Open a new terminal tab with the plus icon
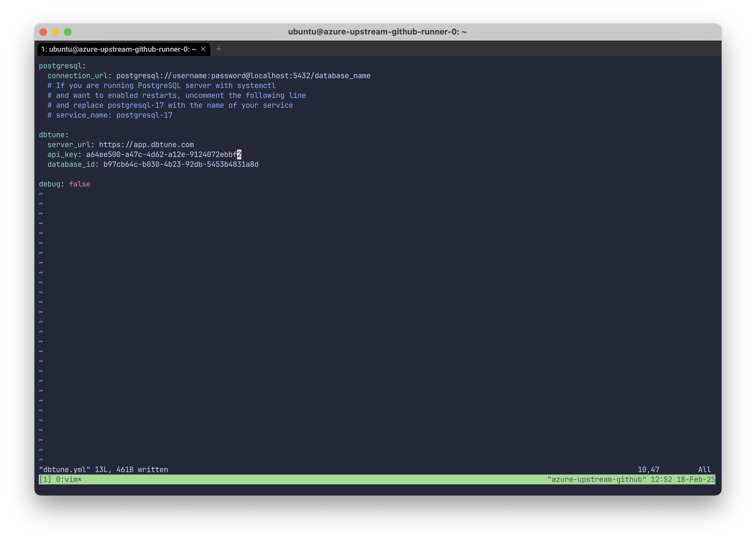Image resolution: width=756 pixels, height=541 pixels. click(x=219, y=49)
